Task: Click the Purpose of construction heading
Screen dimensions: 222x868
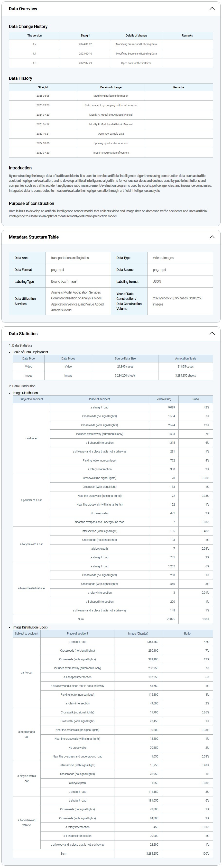Action: pos(31,203)
